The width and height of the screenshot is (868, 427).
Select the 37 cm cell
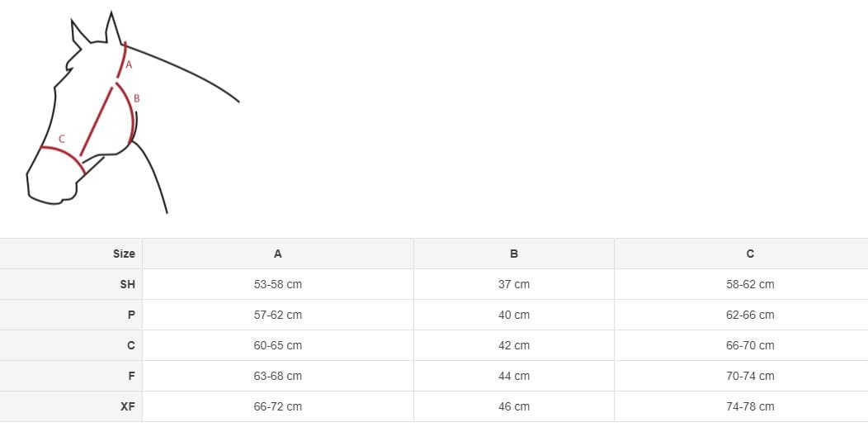coord(514,284)
